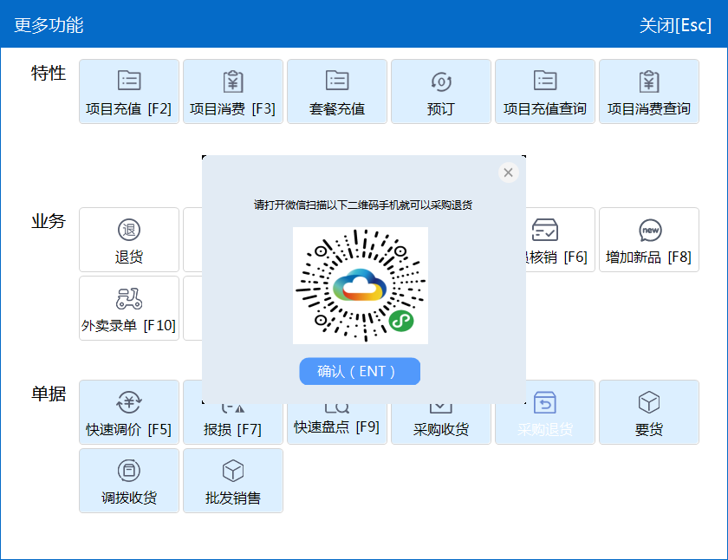Click 增加新品 [F8] tile
The image size is (728, 560).
649,239
